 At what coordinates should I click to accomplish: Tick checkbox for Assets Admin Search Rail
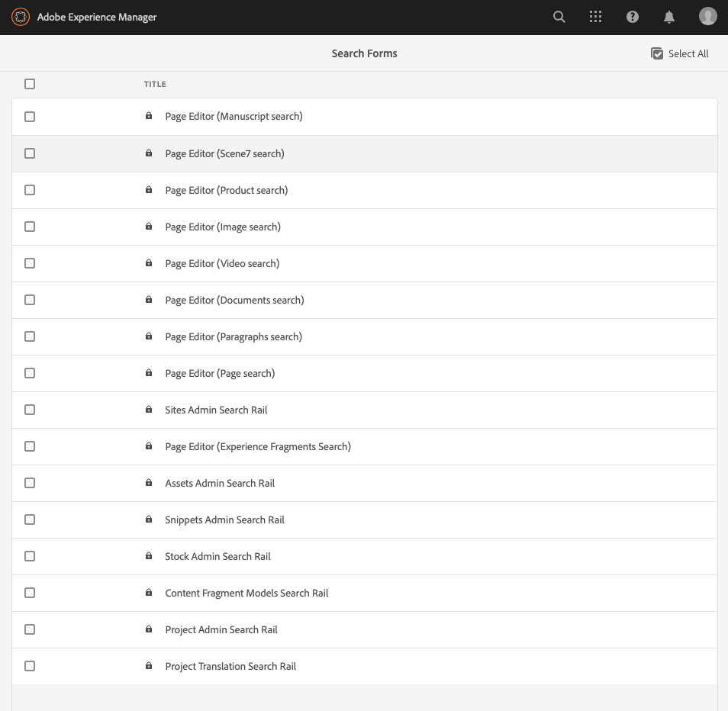[30, 483]
